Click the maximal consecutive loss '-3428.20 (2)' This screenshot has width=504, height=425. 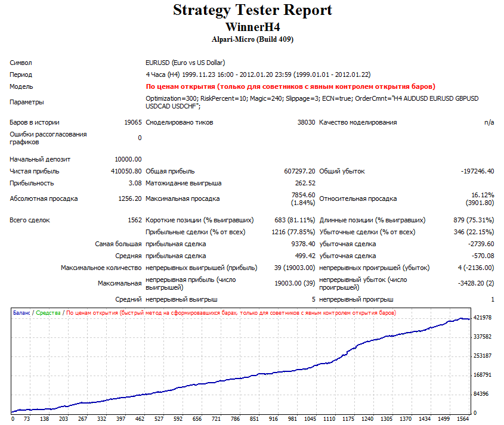(476, 283)
